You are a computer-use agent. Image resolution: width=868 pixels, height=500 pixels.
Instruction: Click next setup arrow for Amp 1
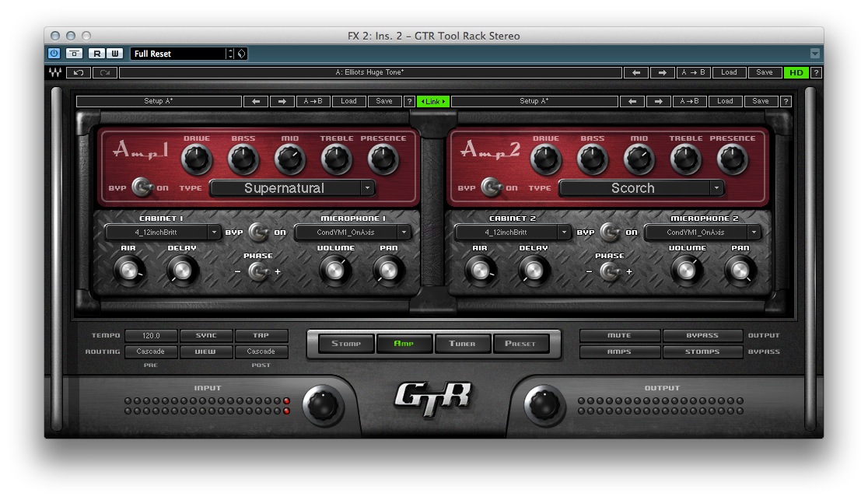click(282, 101)
